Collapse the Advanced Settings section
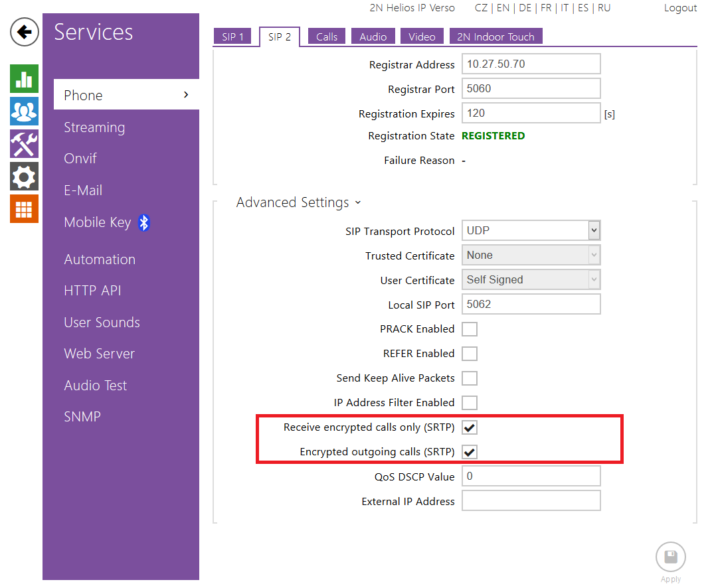The image size is (714, 588). coord(298,203)
